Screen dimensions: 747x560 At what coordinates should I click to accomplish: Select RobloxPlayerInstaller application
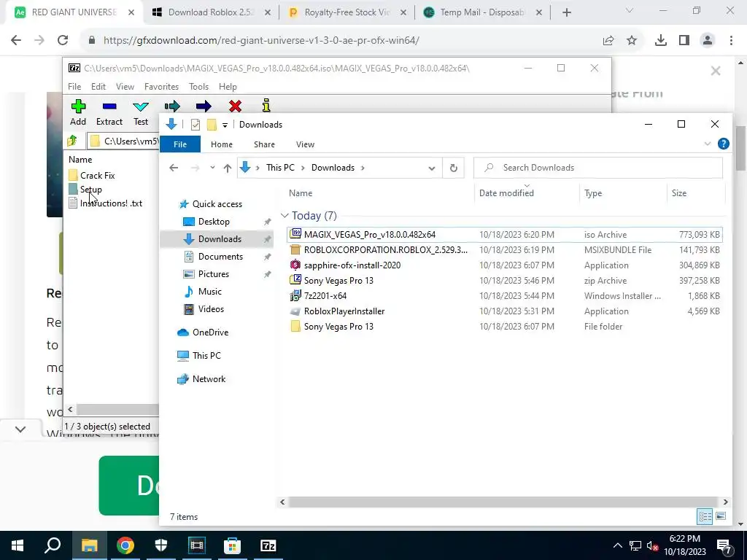pos(505,311)
